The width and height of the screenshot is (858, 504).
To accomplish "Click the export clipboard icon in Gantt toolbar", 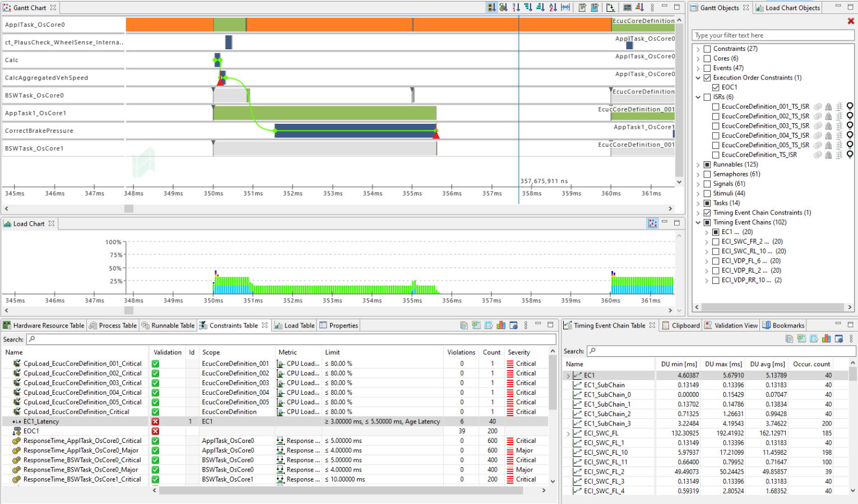I will pyautogui.click(x=582, y=7).
